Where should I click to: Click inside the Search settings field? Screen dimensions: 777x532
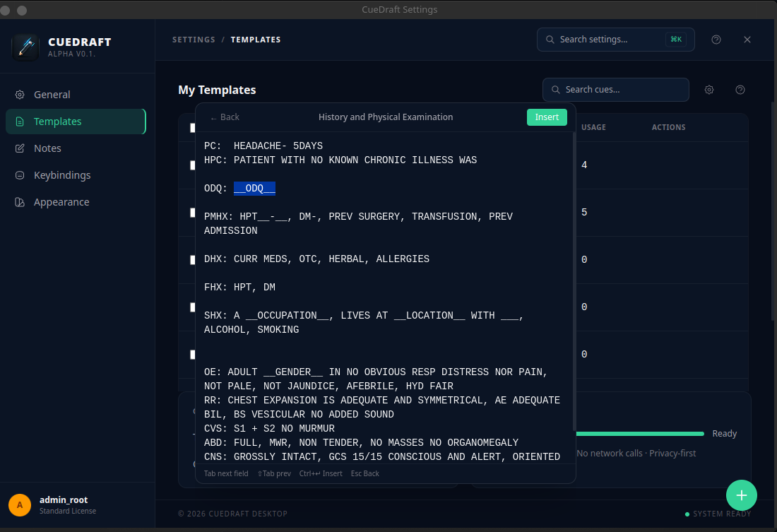click(x=615, y=40)
